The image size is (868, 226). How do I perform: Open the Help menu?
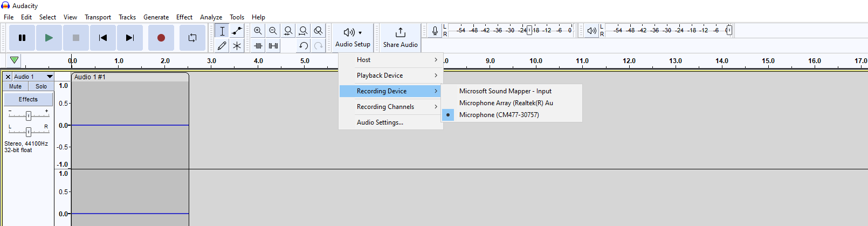coord(259,17)
